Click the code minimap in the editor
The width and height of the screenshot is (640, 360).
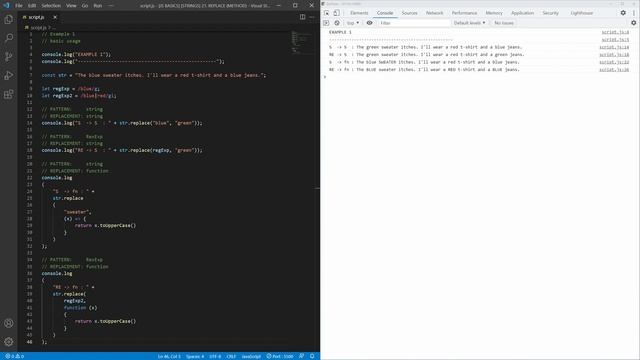301,42
